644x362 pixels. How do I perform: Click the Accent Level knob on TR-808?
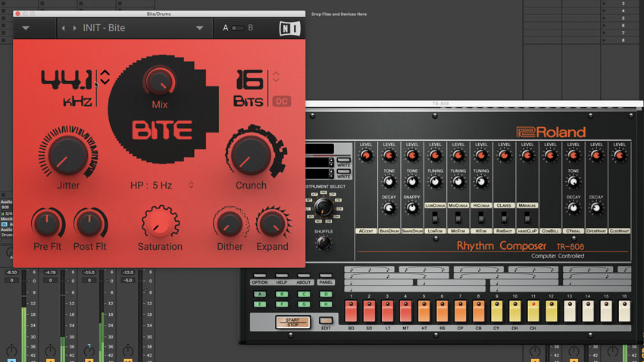click(x=366, y=155)
